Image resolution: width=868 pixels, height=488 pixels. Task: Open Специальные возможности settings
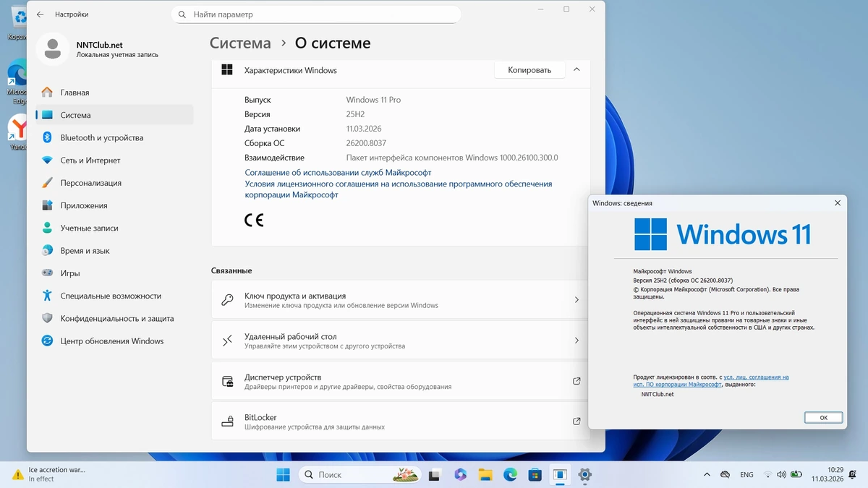114,296
